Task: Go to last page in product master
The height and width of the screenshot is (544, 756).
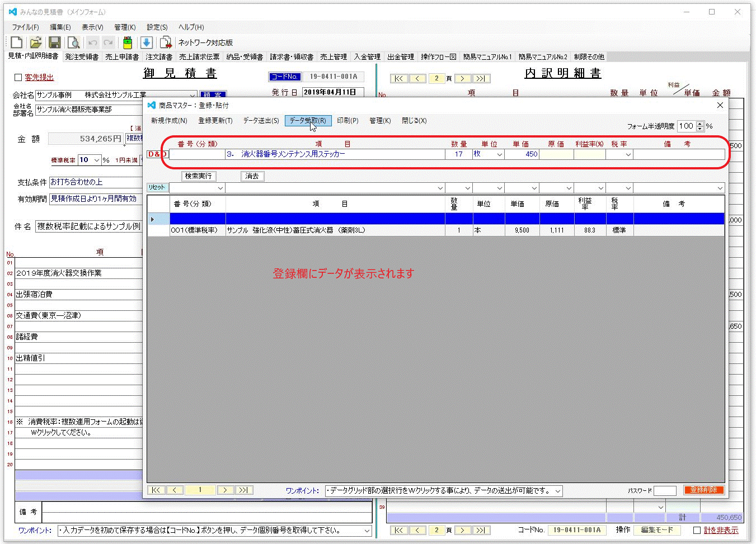Action: 243,490
